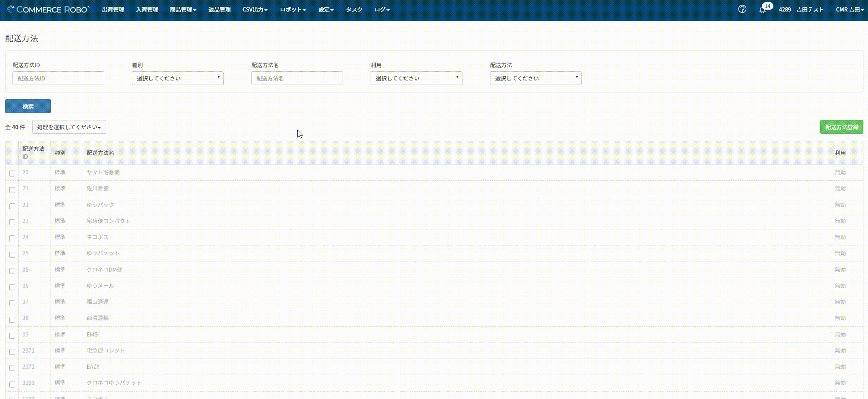Image resolution: width=868 pixels, height=399 pixels.
Task: Expand the ログ menu
Action: click(382, 10)
